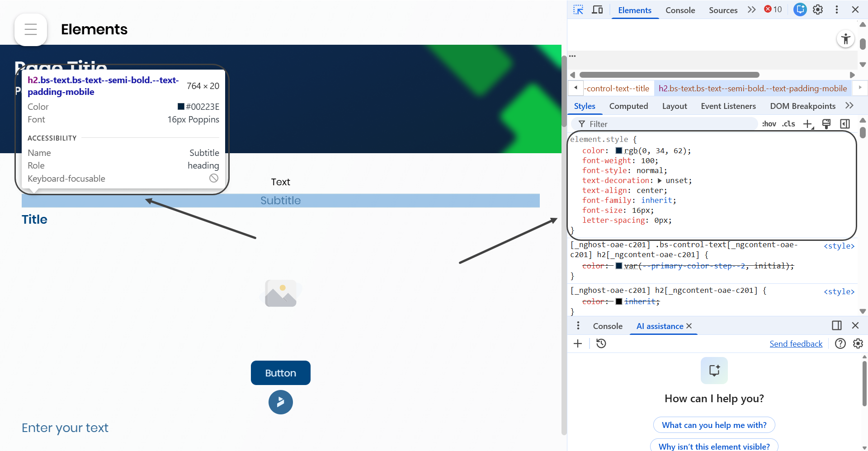Close the AI assistance drawer tab
This screenshot has width=868, height=451.
click(x=689, y=326)
